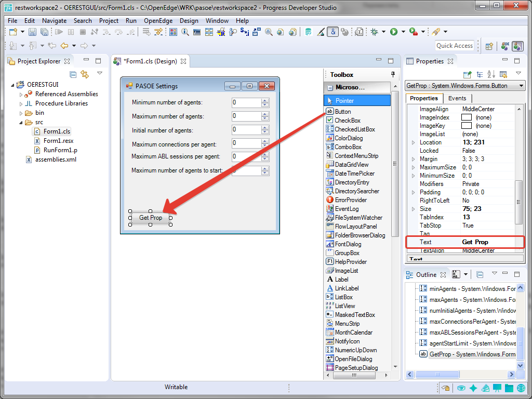Open the Design menu
The width and height of the screenshot is (532, 399).
click(189, 21)
